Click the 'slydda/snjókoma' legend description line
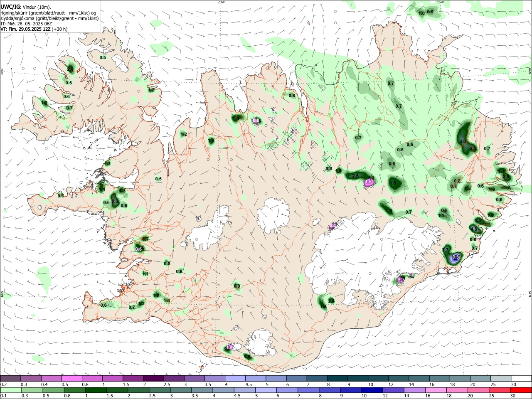This screenshot has height=399, width=532. [x=50, y=18]
